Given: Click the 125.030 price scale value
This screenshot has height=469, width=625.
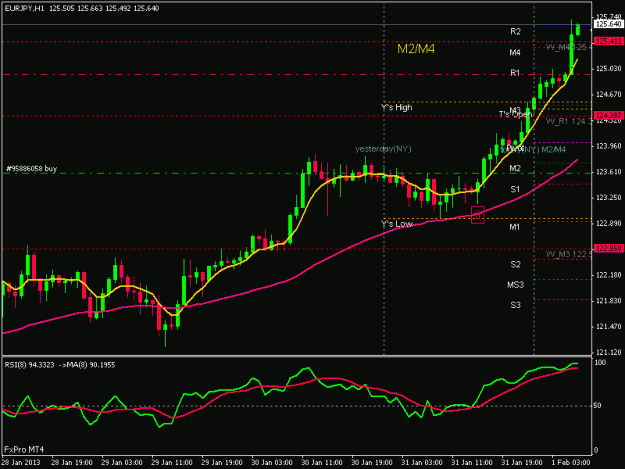Looking at the screenshot, I should pos(609,69).
